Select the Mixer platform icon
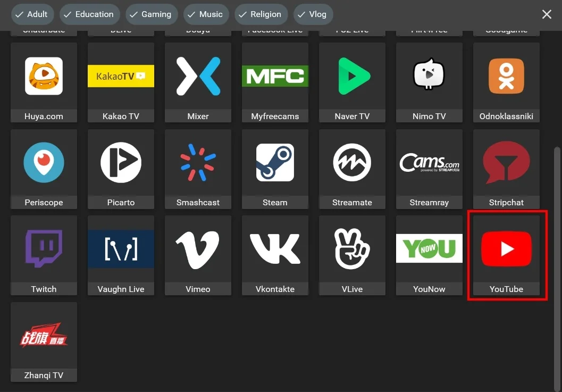Image resolution: width=562 pixels, height=392 pixels. (x=198, y=82)
